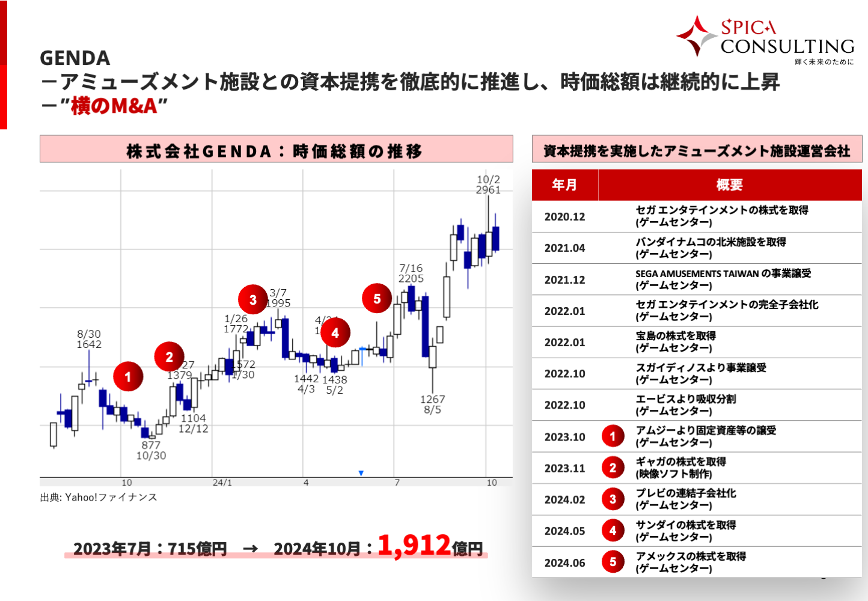Click the 2024.06 date cell
Viewport: 868px width, 601px height.
click(565, 563)
